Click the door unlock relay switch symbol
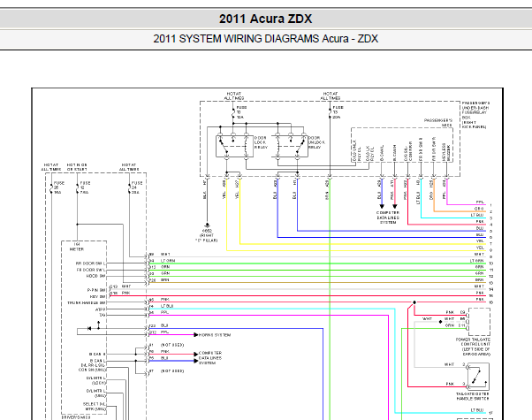The width and height of the screenshot is (532, 420). coord(290,147)
